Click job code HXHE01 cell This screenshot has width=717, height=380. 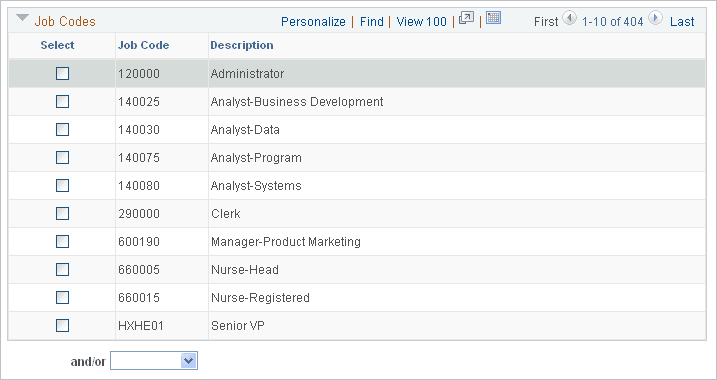point(141,326)
